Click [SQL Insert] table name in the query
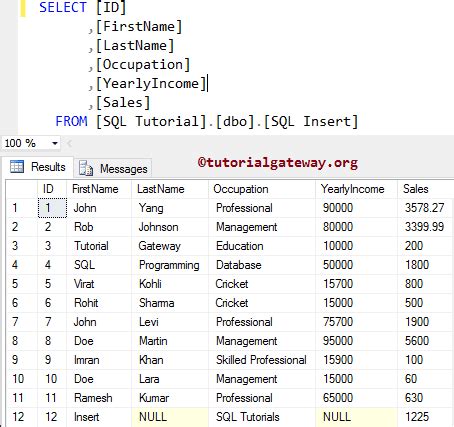 pyautogui.click(x=311, y=121)
